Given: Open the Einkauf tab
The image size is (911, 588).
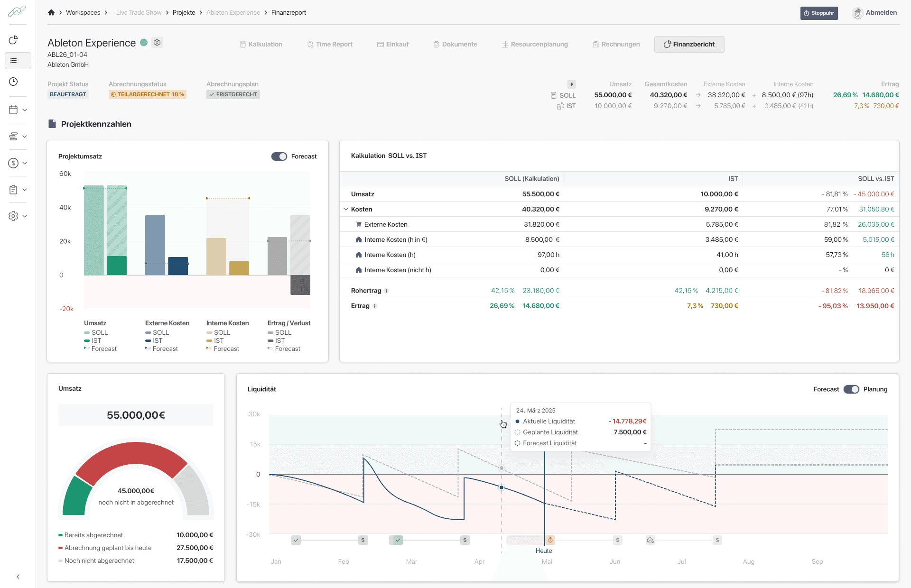Looking at the screenshot, I should pyautogui.click(x=393, y=44).
